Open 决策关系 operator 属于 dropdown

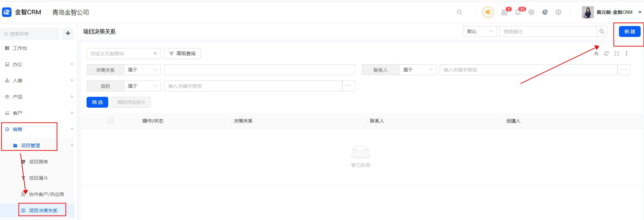pyautogui.click(x=142, y=70)
